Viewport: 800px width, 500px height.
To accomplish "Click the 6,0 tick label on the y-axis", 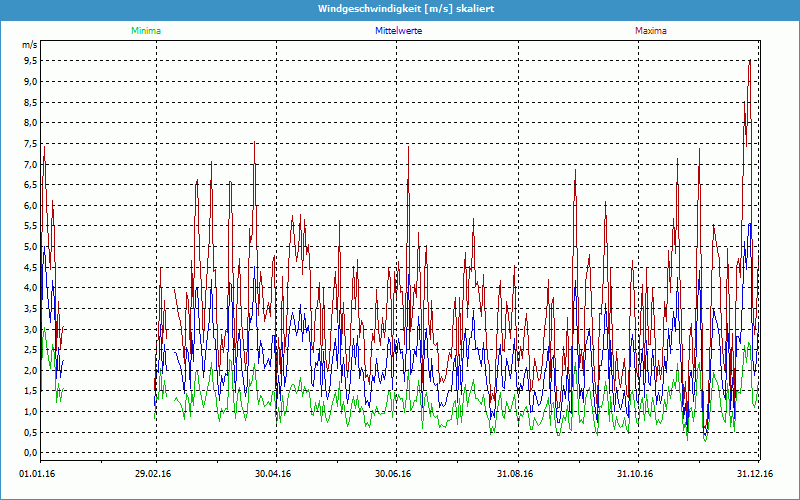I will tap(30, 206).
